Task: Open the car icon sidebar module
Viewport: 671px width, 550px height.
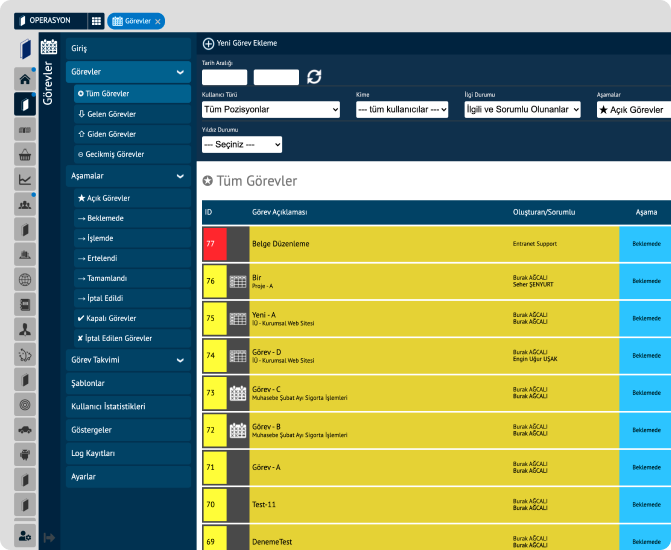Action: [x=25, y=430]
